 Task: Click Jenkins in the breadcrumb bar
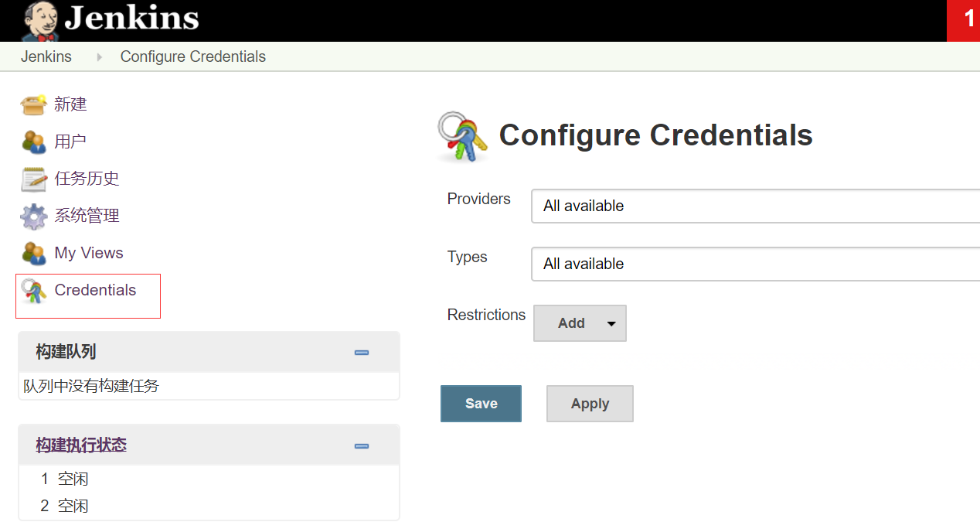pos(46,56)
